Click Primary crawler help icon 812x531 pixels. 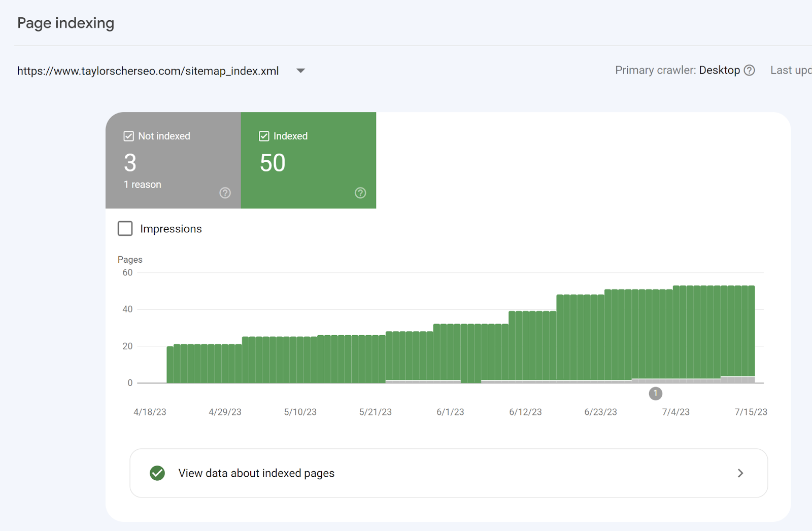750,70
